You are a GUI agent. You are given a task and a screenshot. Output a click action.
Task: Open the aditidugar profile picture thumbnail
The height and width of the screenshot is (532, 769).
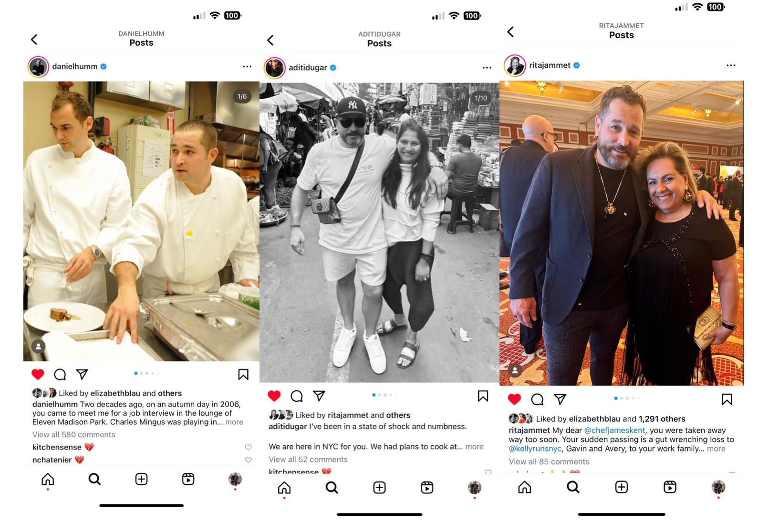click(x=275, y=68)
